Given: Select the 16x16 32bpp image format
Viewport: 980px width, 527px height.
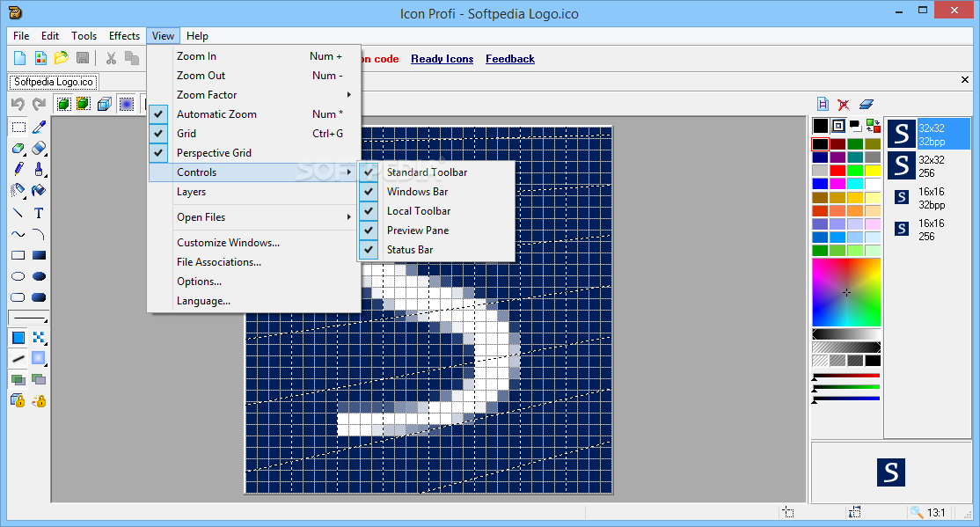Looking at the screenshot, I should tap(929, 198).
